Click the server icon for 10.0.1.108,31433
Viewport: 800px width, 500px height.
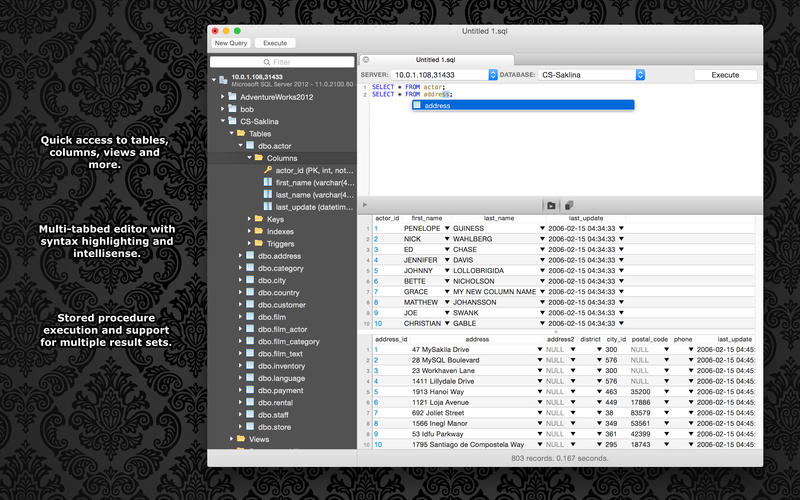[224, 79]
